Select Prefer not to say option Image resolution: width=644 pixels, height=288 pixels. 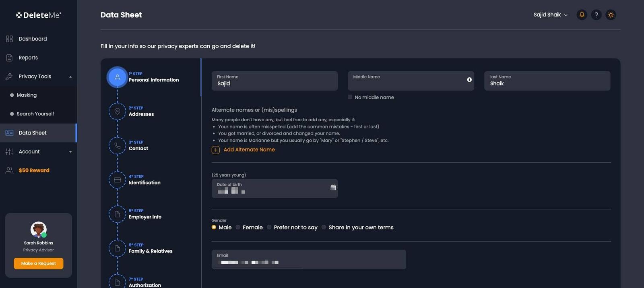pyautogui.click(x=269, y=227)
